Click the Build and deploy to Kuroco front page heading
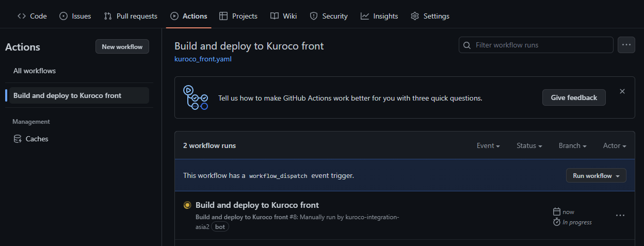This screenshot has height=246, width=644. (249, 46)
